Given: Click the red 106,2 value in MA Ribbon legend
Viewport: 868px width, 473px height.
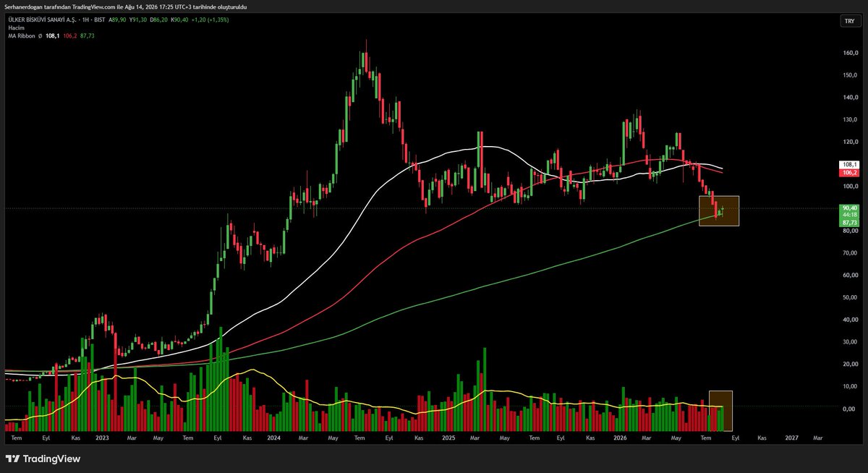Looking at the screenshot, I should pyautogui.click(x=71, y=35).
